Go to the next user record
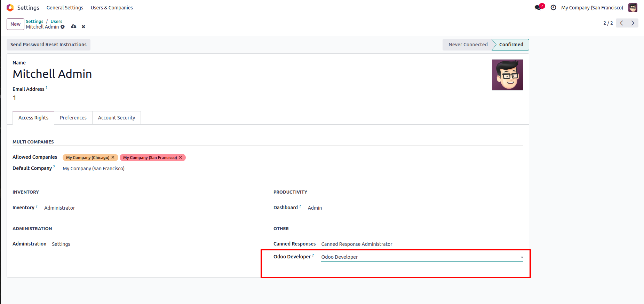 point(633,23)
